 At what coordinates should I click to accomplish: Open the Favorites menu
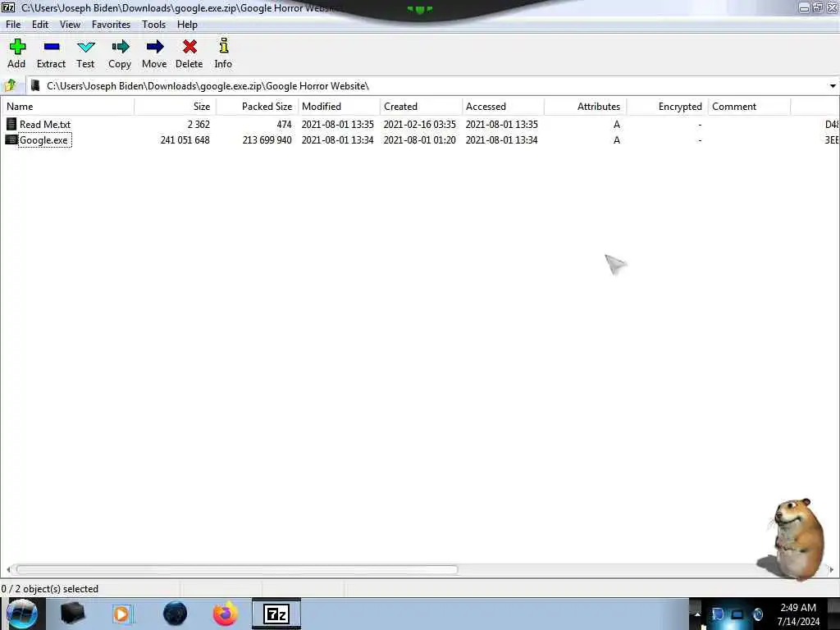[111, 25]
